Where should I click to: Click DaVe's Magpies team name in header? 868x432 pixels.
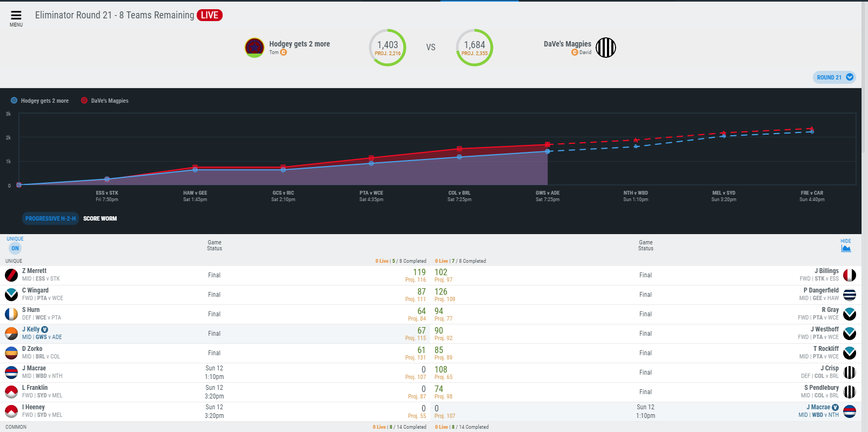pos(567,44)
